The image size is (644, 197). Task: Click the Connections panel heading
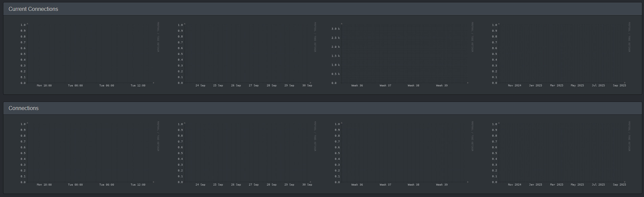pos(23,108)
